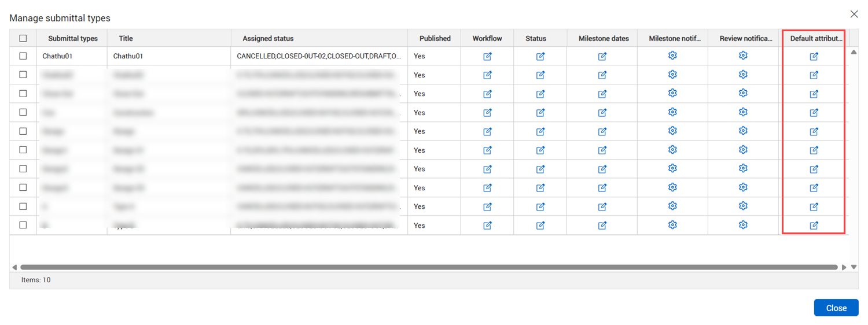Viewport: 868px width, 325px height.
Task: Click the Default attribut... column header
Action: click(816, 38)
